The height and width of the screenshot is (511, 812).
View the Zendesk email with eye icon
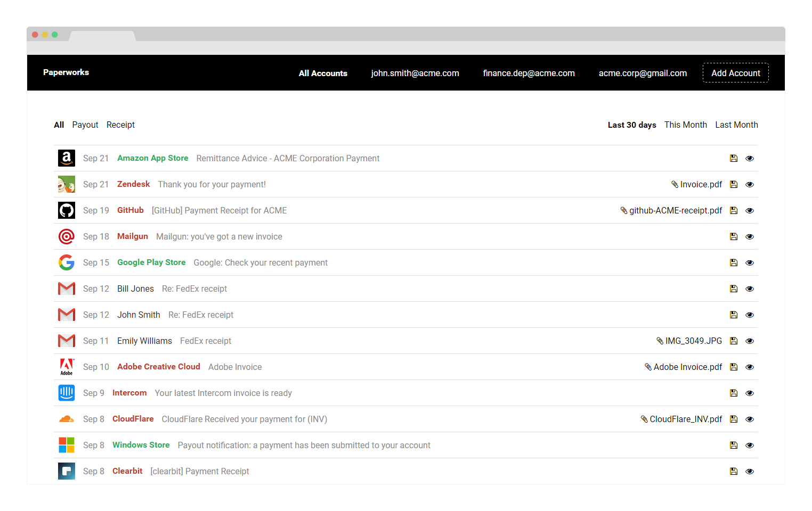pyautogui.click(x=750, y=184)
